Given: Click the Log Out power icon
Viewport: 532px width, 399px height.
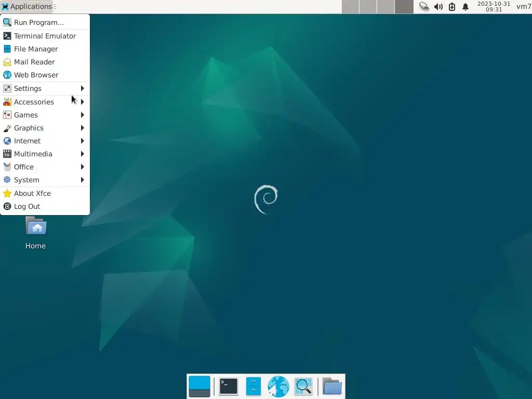Looking at the screenshot, I should pyautogui.click(x=7, y=206).
